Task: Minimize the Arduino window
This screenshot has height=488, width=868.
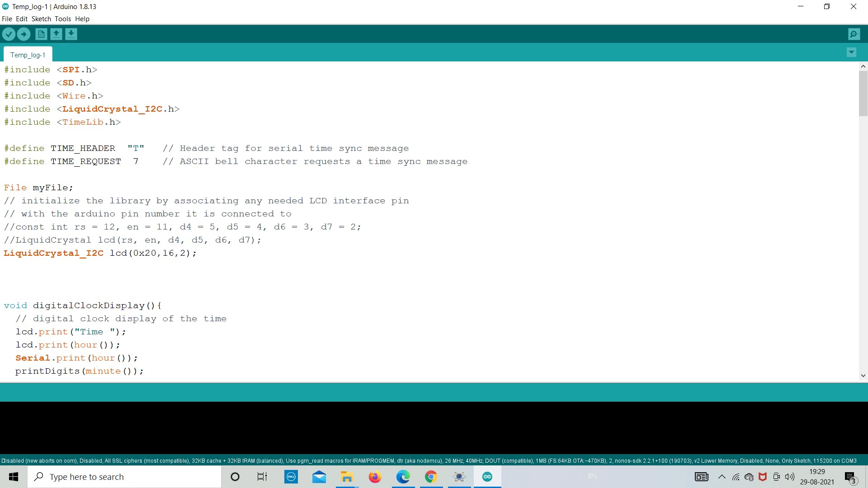Action: (x=801, y=6)
